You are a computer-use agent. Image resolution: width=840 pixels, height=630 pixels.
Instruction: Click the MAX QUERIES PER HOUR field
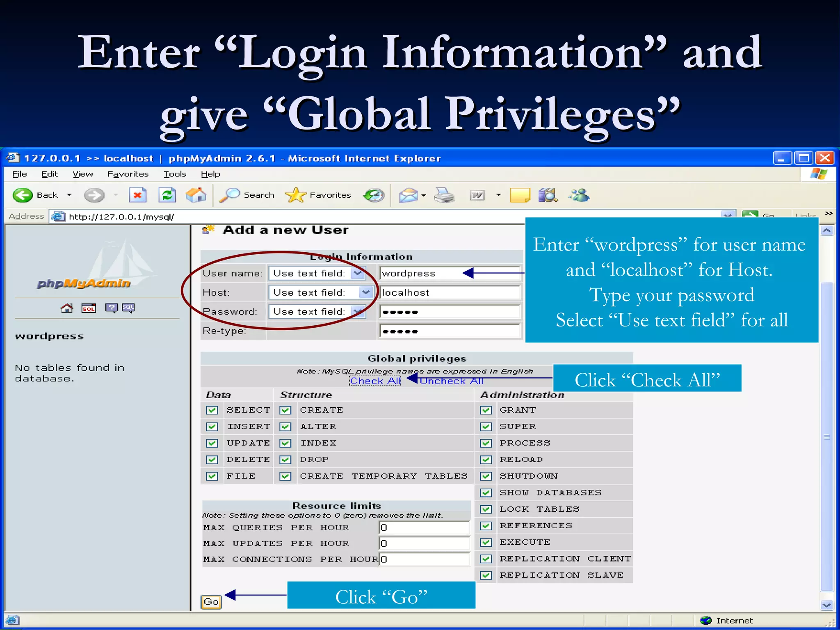pyautogui.click(x=424, y=527)
